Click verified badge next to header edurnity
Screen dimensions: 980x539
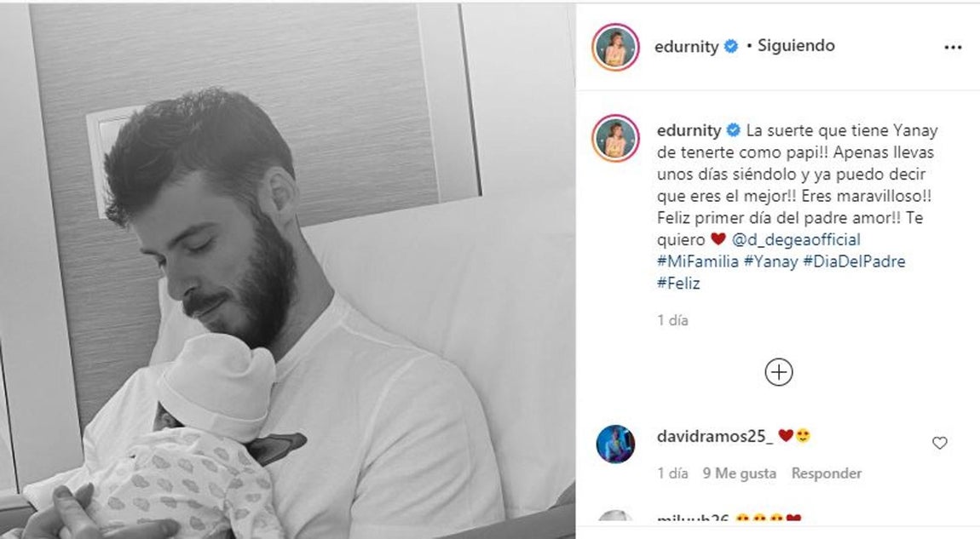coord(730,46)
